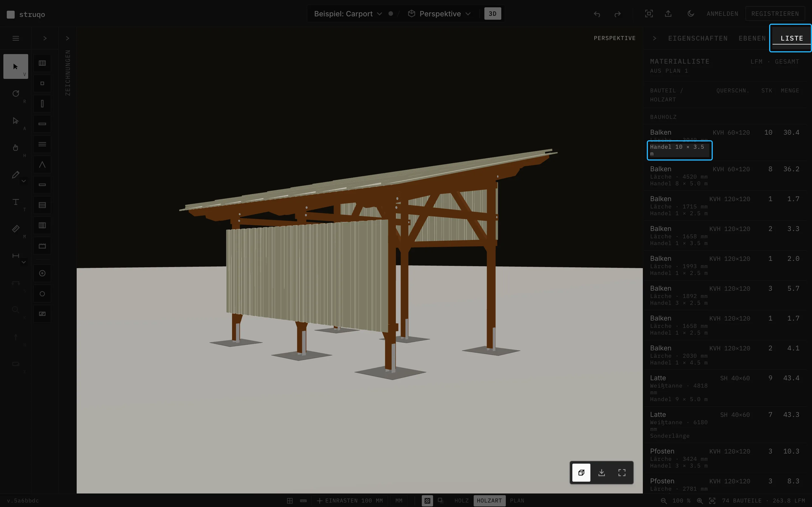Click the undo arrow icon
The image size is (812, 507).
click(597, 14)
